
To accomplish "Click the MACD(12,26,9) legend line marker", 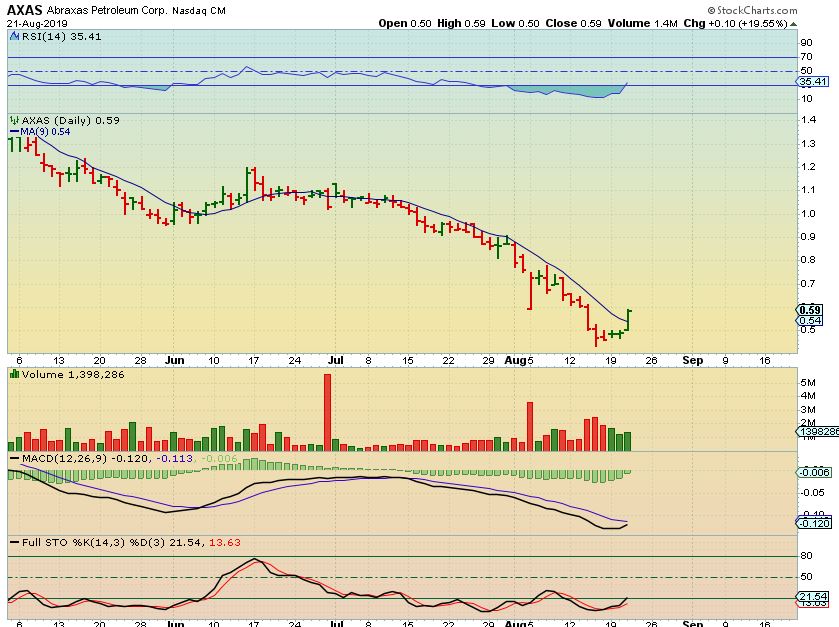I will (13, 458).
